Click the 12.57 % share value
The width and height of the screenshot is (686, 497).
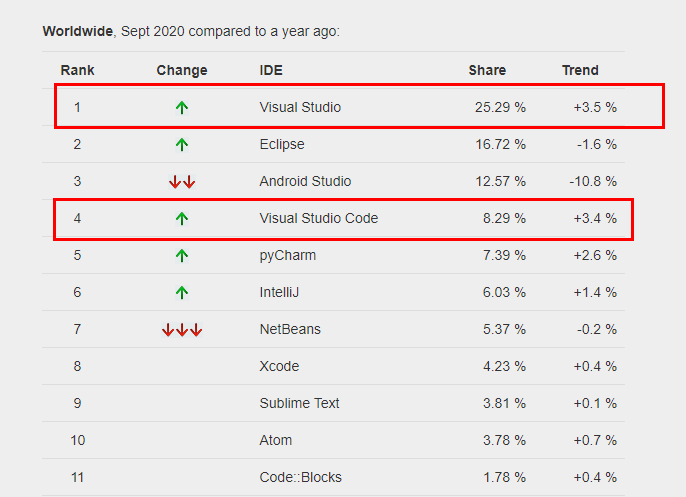point(500,181)
